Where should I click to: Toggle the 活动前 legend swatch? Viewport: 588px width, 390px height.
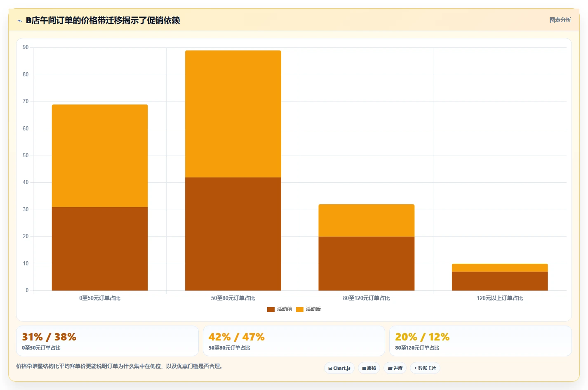pyautogui.click(x=271, y=310)
